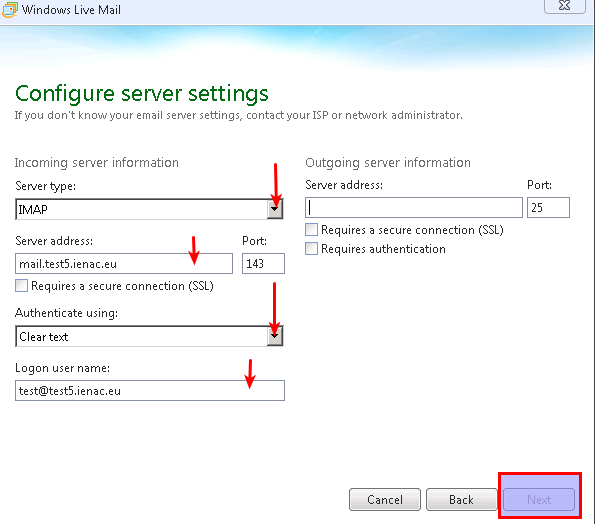Click the outgoing Server address field
Screen dimensions: 595x524
click(414, 208)
